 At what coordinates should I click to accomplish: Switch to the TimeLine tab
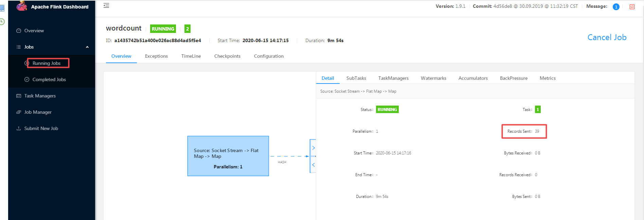click(x=191, y=56)
